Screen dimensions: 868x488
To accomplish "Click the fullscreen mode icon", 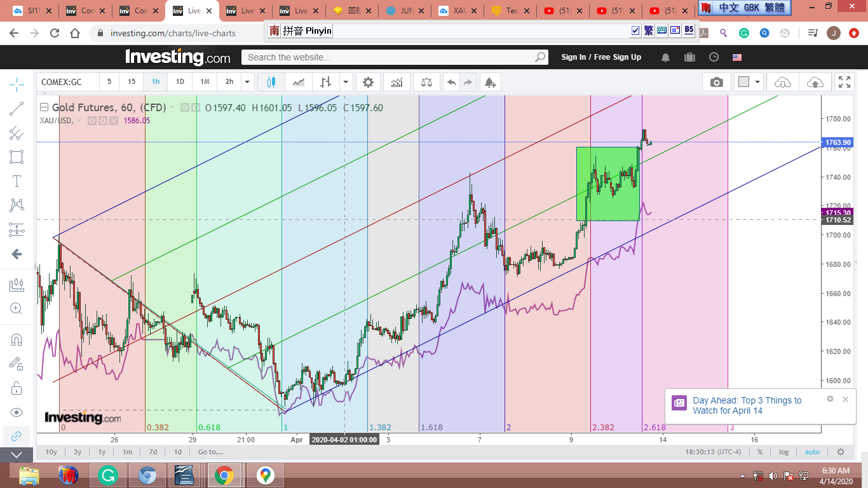I will click(844, 82).
